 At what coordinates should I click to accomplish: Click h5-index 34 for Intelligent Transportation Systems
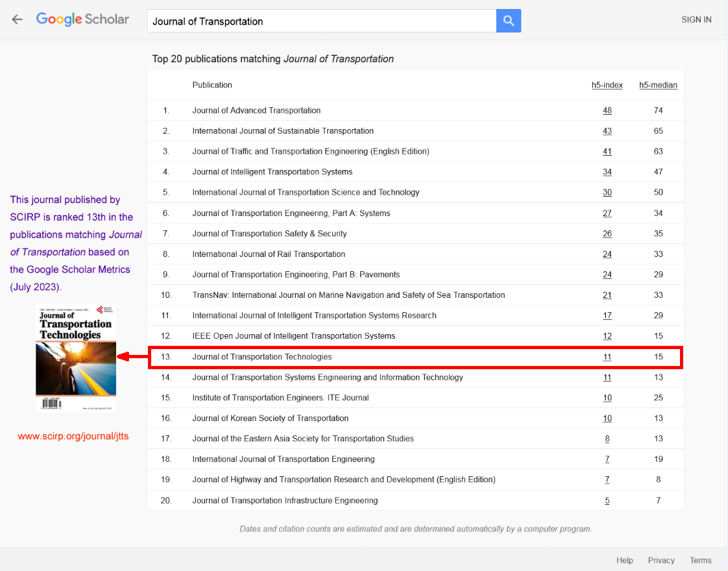pos(607,172)
